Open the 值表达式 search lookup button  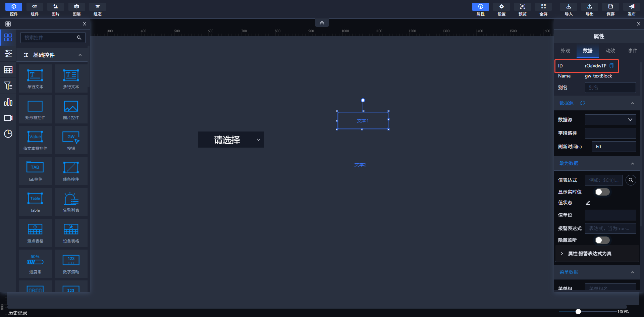click(631, 180)
